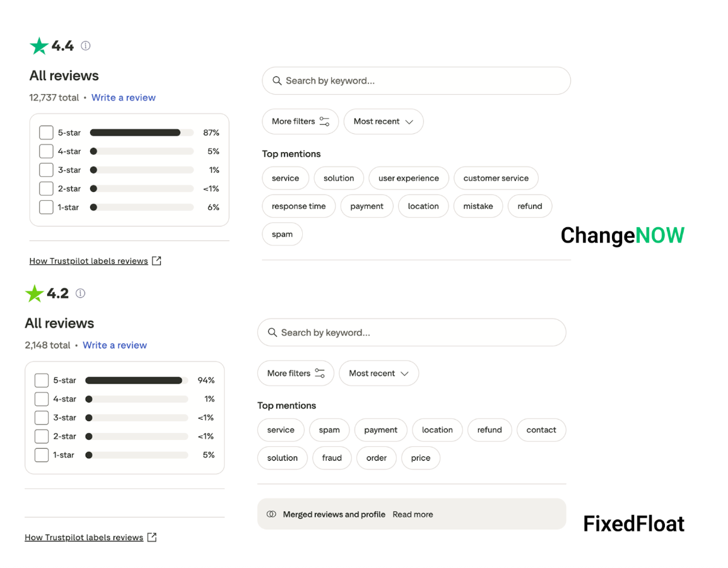The image size is (728, 568).
Task: Open the More filters button under 12,737 reviews
Action: coord(300,122)
